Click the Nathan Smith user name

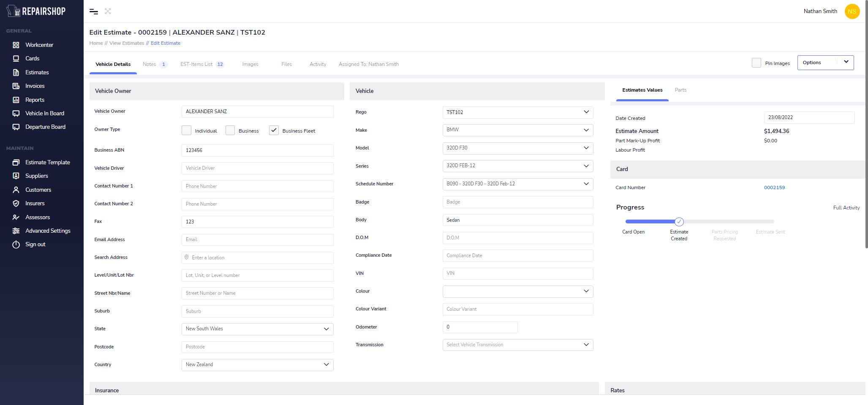pos(820,11)
